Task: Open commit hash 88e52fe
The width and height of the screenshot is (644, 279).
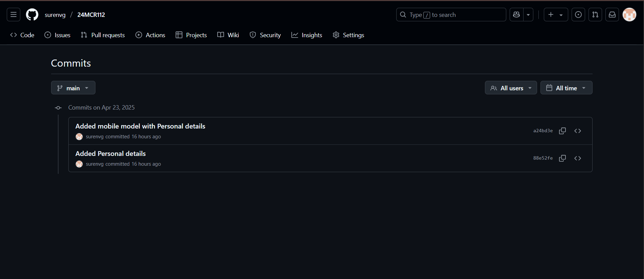Action: click(543, 158)
